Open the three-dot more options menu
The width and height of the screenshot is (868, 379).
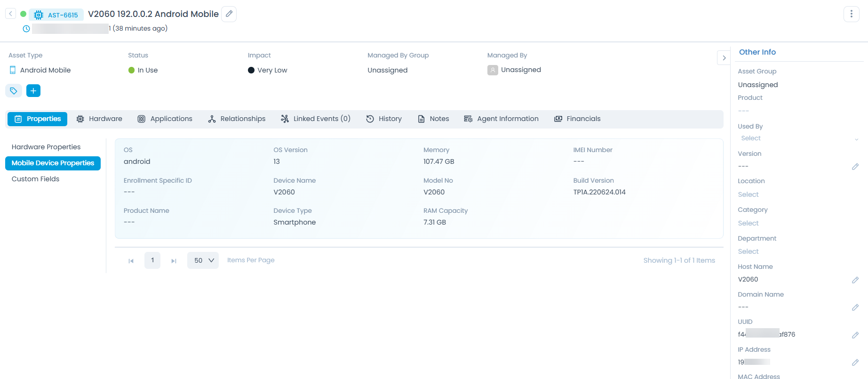[x=851, y=14]
